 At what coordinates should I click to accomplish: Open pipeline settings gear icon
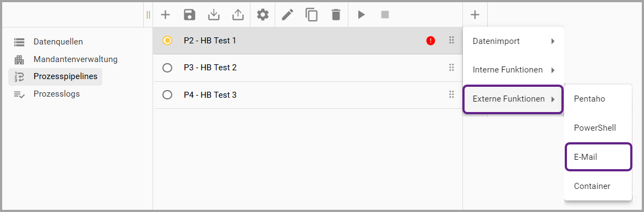click(263, 15)
